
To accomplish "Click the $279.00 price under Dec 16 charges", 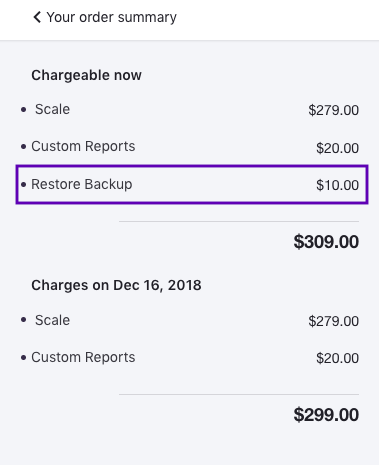I will coord(333,321).
